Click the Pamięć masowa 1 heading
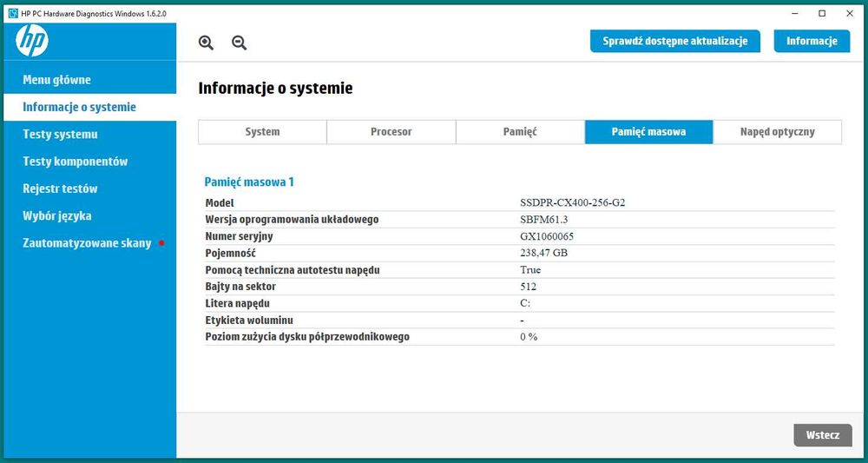This screenshot has height=463, width=868. coord(249,182)
